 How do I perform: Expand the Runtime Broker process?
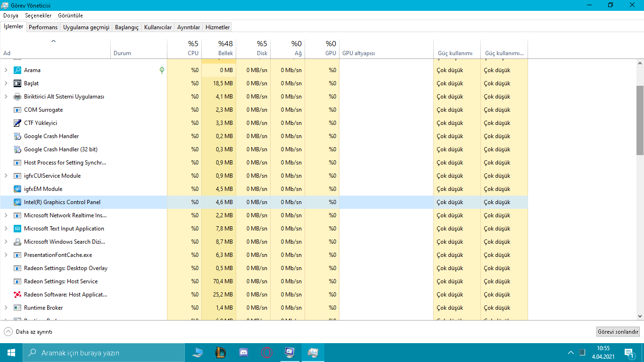[x=6, y=308]
